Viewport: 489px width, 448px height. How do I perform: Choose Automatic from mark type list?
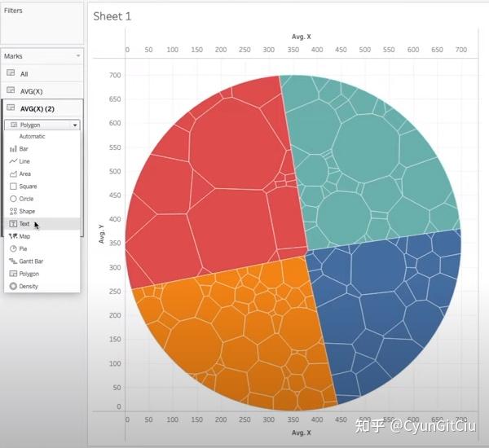pyautogui.click(x=32, y=136)
